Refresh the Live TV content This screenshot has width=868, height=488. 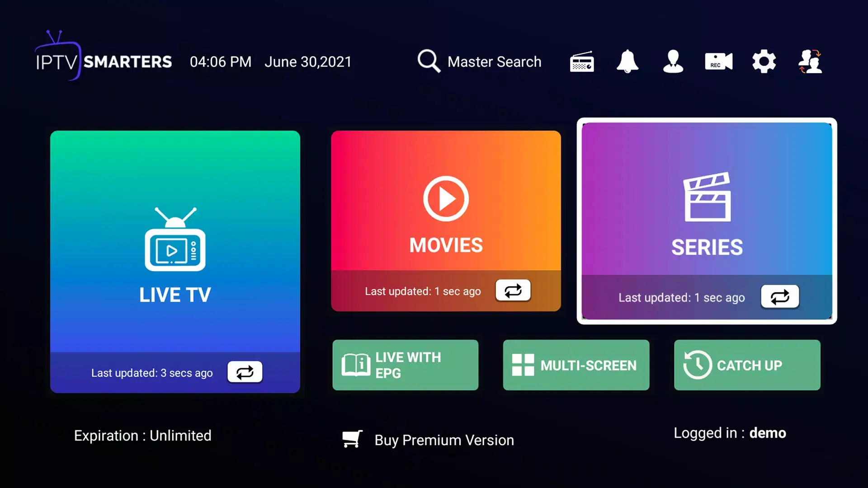point(245,372)
